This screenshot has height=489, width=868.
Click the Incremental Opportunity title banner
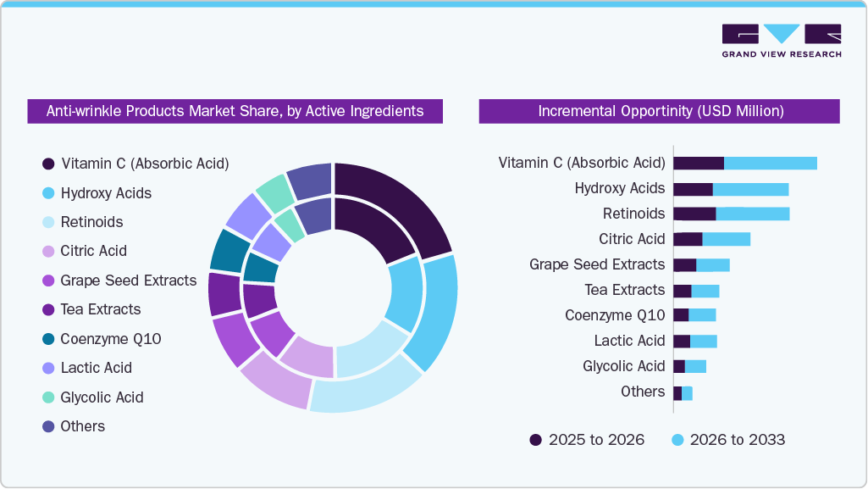(661, 111)
